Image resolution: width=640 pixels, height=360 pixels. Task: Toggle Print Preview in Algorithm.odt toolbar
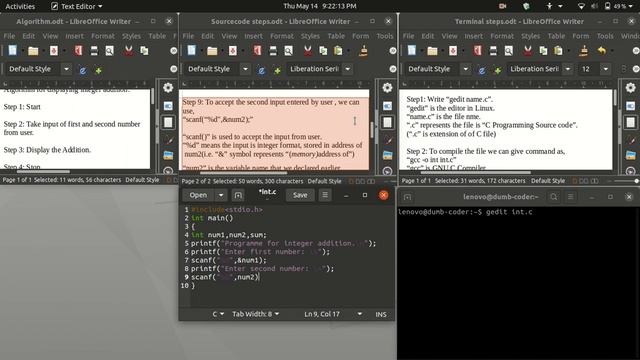coord(109,51)
